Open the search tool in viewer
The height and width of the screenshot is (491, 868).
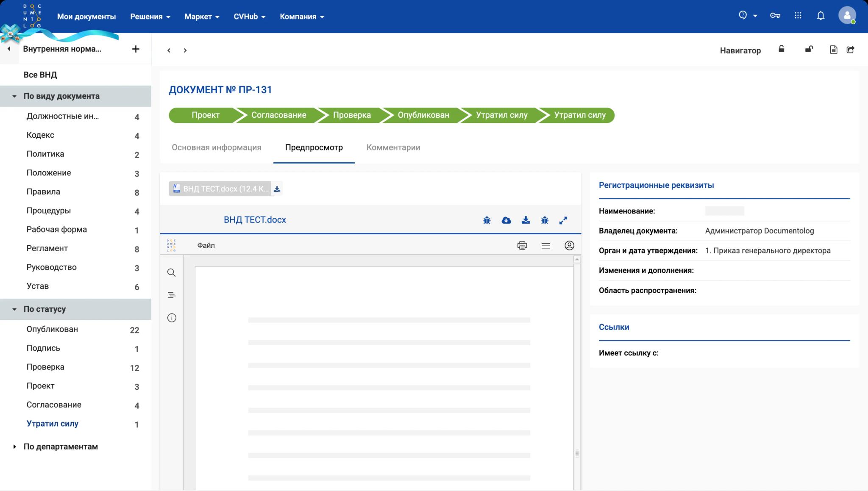pos(171,272)
